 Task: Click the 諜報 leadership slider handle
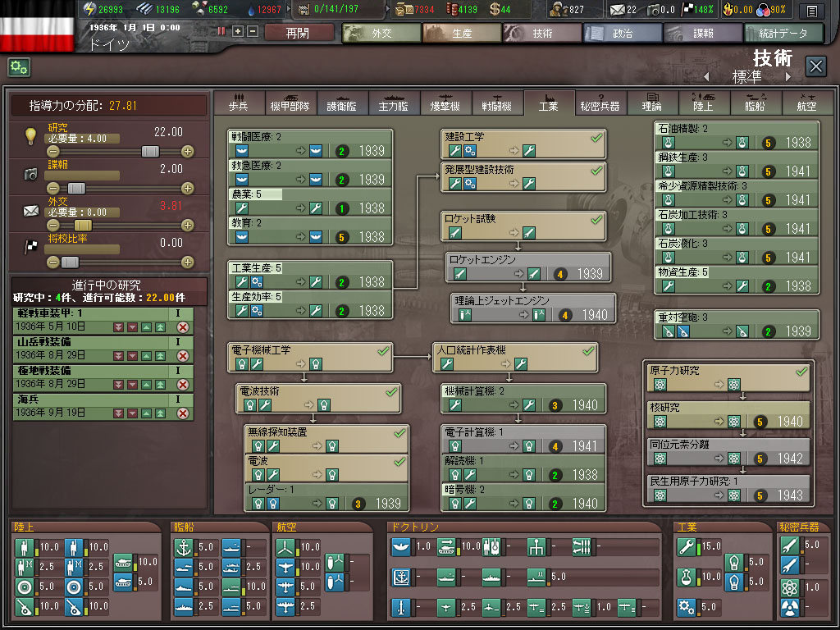[76, 188]
